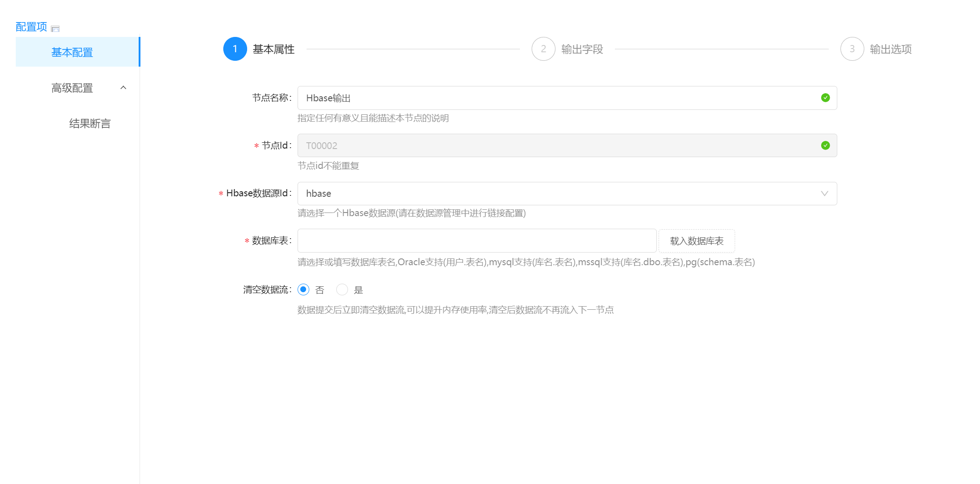Go to the 输出字段 step label

(x=582, y=49)
